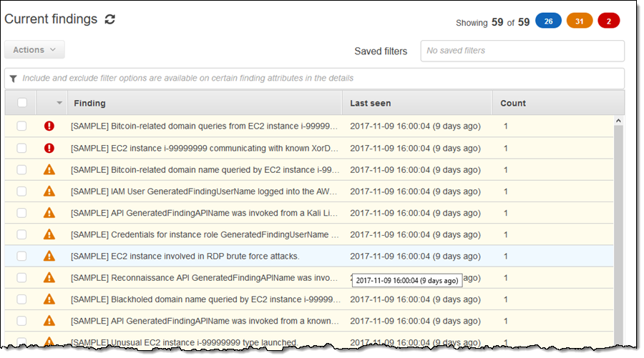The height and width of the screenshot is (358, 644).
Task: Sort by the Count column header
Action: coord(513,104)
